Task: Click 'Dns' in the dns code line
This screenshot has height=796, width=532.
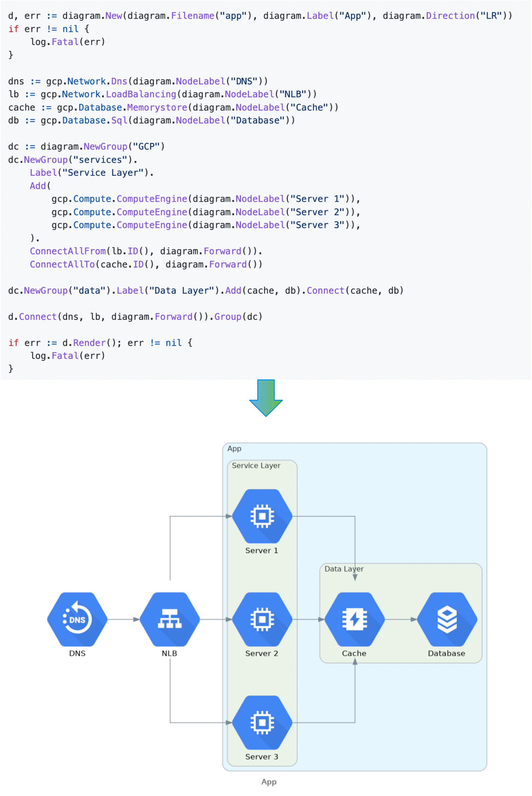Action: pos(119,81)
